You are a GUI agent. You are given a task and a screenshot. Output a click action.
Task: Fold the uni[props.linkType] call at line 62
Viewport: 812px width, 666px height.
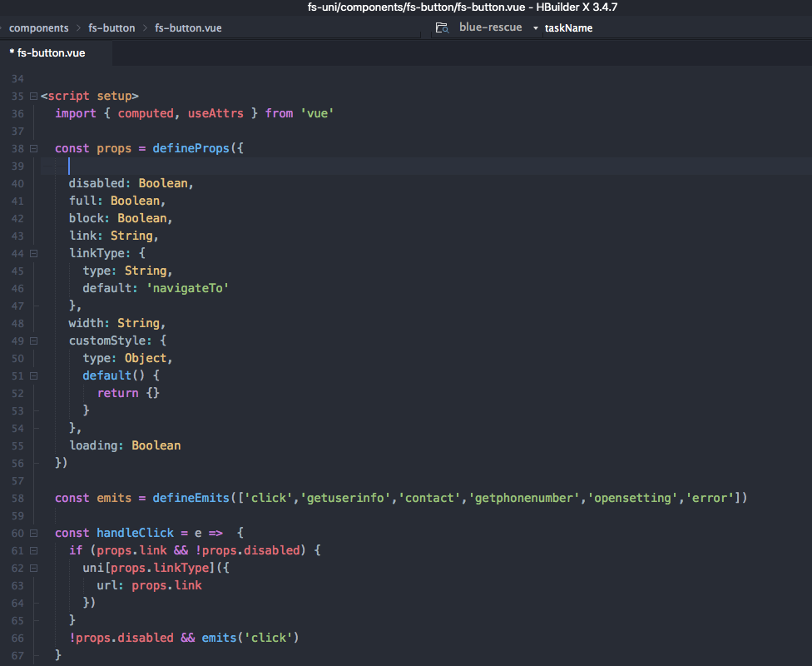[33, 568]
